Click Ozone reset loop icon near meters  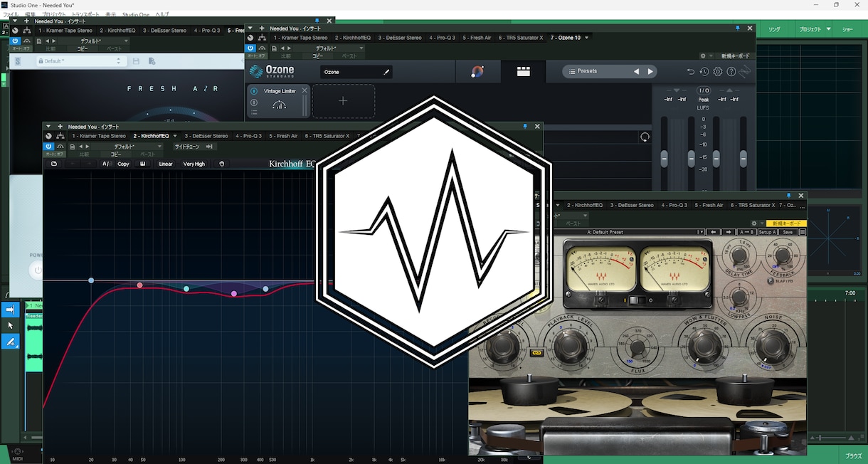click(x=645, y=137)
